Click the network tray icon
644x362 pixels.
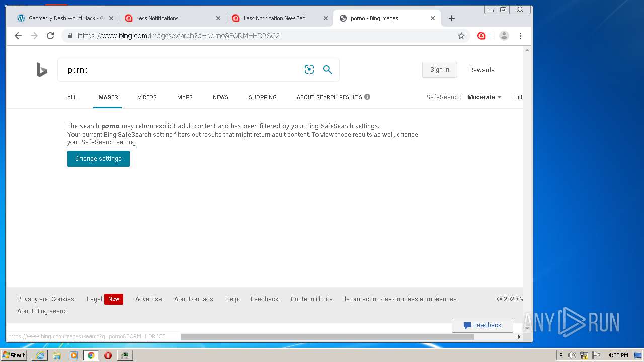[584, 355]
